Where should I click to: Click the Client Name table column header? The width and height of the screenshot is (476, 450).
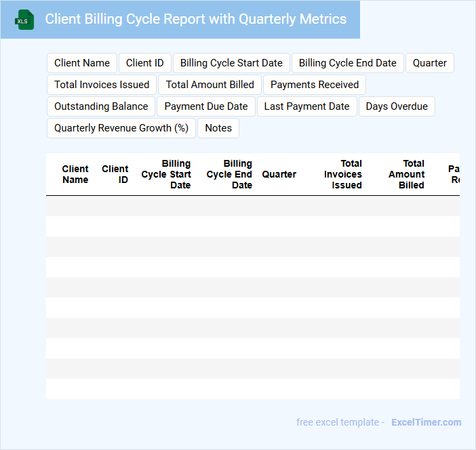coord(75,174)
